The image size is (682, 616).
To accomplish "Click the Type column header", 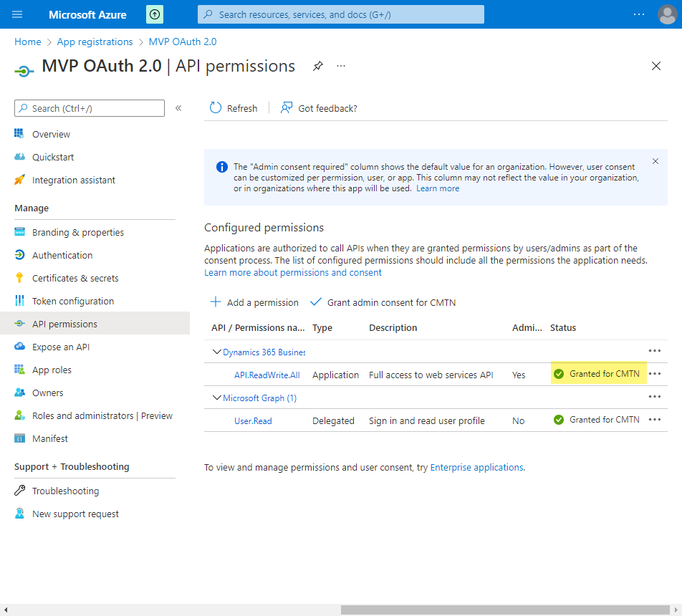I will tap(322, 327).
